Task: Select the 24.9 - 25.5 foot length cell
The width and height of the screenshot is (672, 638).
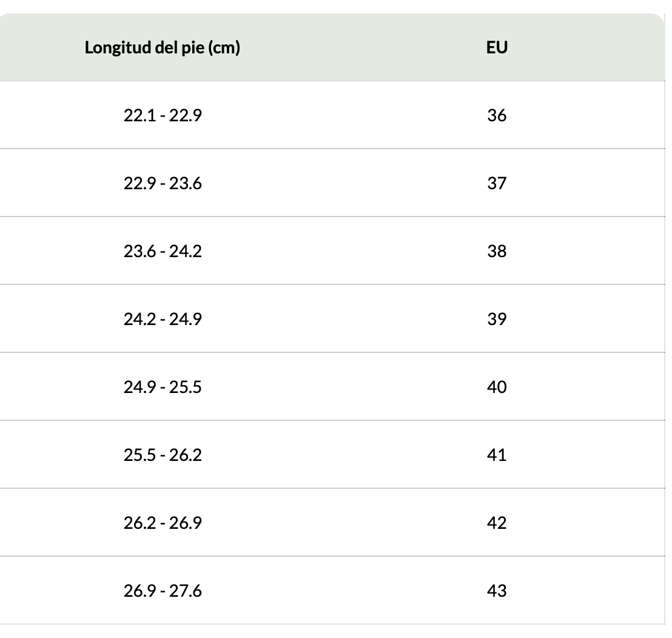Action: (163, 387)
